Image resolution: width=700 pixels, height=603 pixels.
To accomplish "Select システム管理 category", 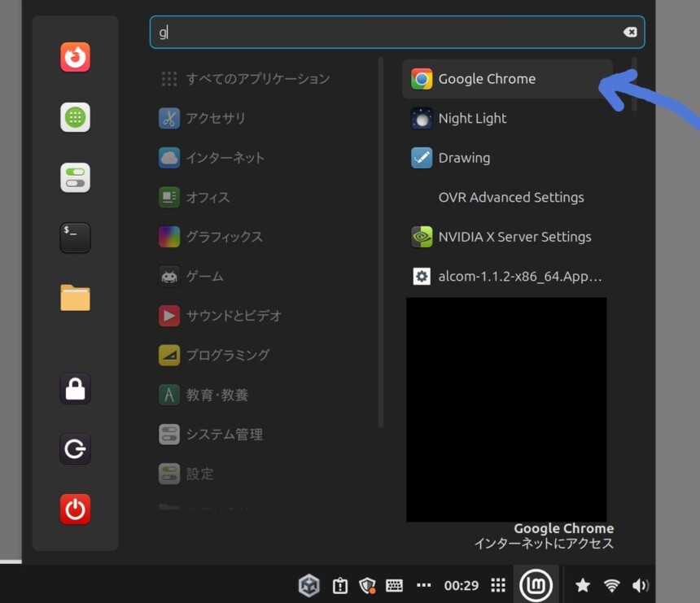I will click(265, 435).
